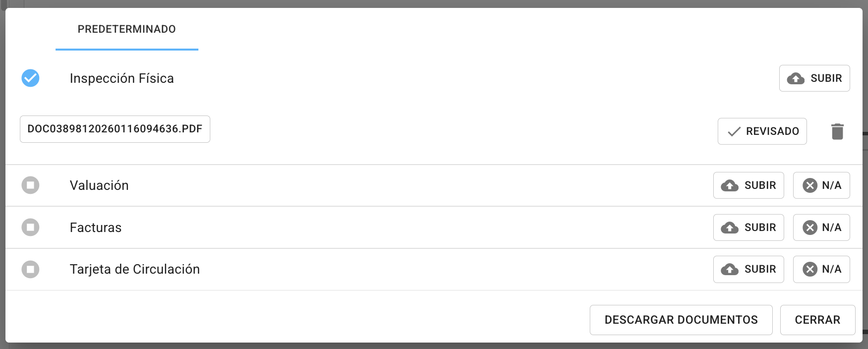
Task: Click the Facturas document label
Action: coord(96,228)
